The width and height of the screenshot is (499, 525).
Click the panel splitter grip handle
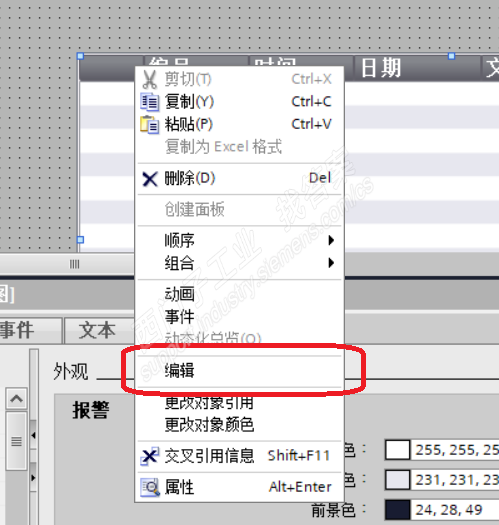pos(74,264)
